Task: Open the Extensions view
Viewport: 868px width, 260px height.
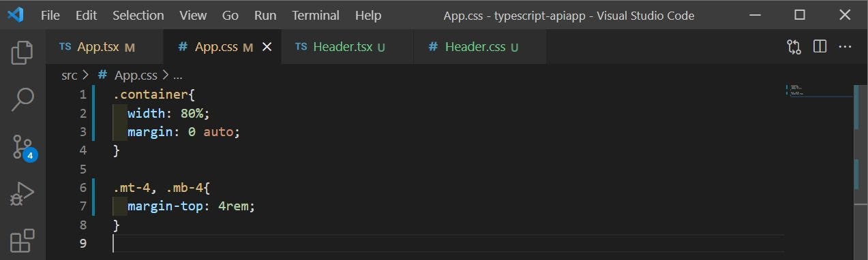Action: pos(23,240)
